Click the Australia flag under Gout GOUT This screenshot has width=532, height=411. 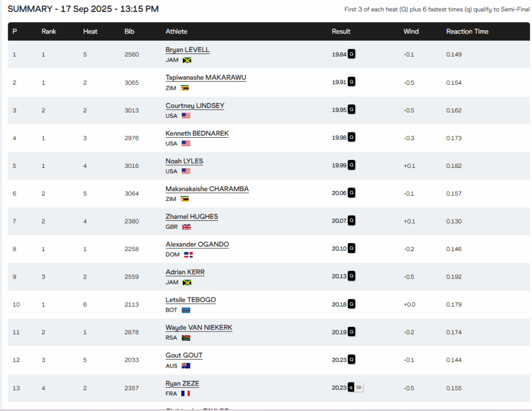point(185,366)
